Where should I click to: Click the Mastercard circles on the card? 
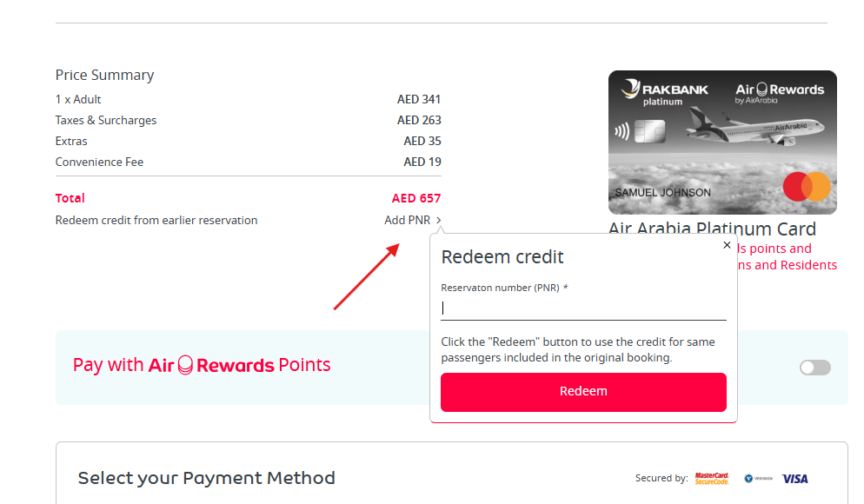[807, 186]
